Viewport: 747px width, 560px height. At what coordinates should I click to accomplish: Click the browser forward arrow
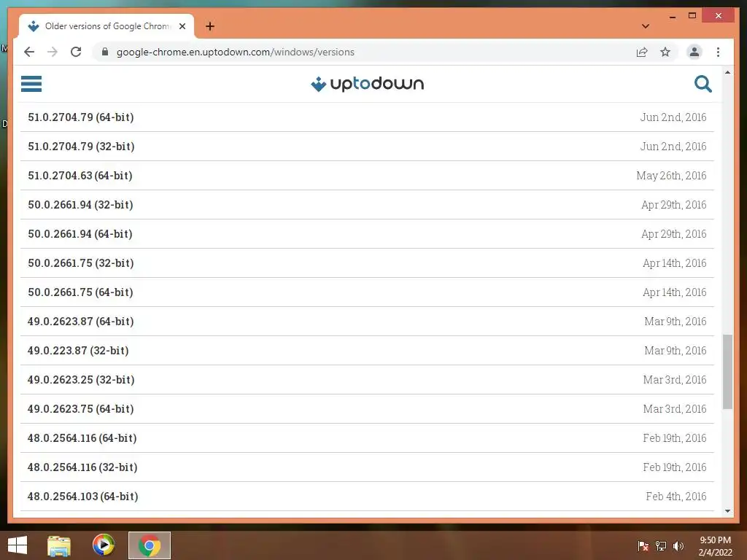53,52
